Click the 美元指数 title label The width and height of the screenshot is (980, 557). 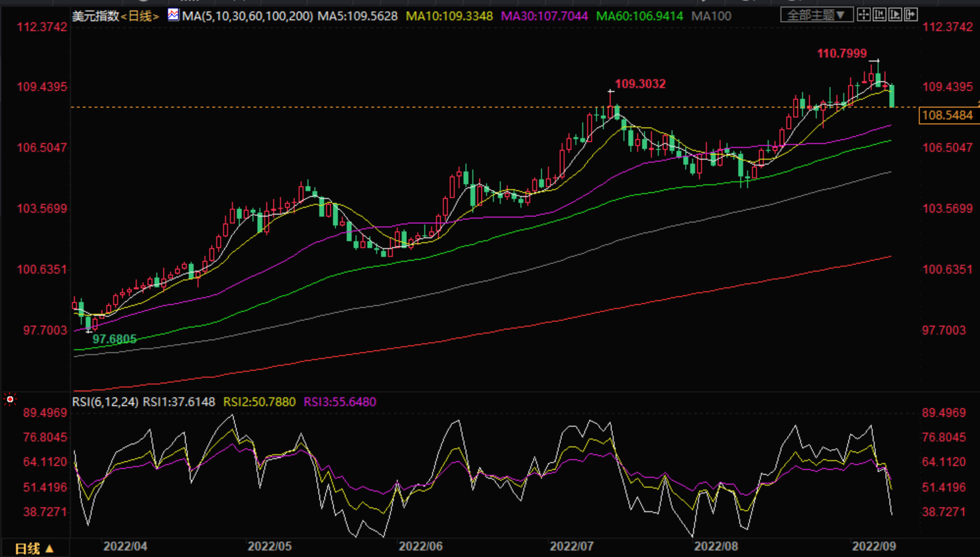tap(96, 16)
